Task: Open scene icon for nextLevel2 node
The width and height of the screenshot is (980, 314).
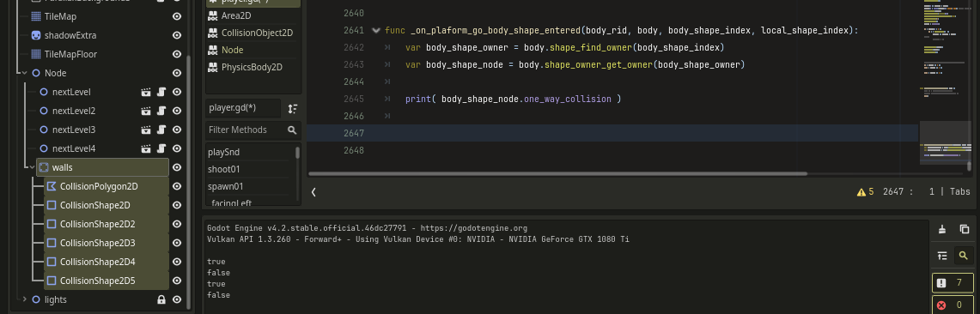Action: (146, 112)
